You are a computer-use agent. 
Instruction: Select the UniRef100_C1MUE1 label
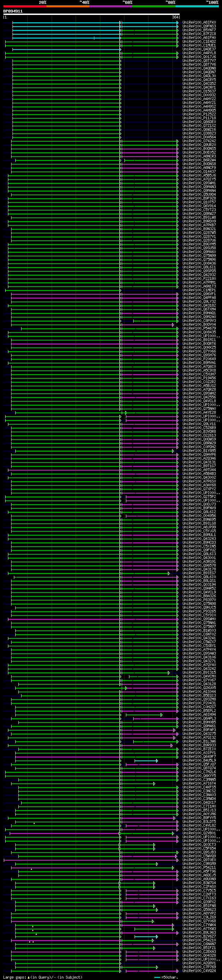tap(199, 45)
